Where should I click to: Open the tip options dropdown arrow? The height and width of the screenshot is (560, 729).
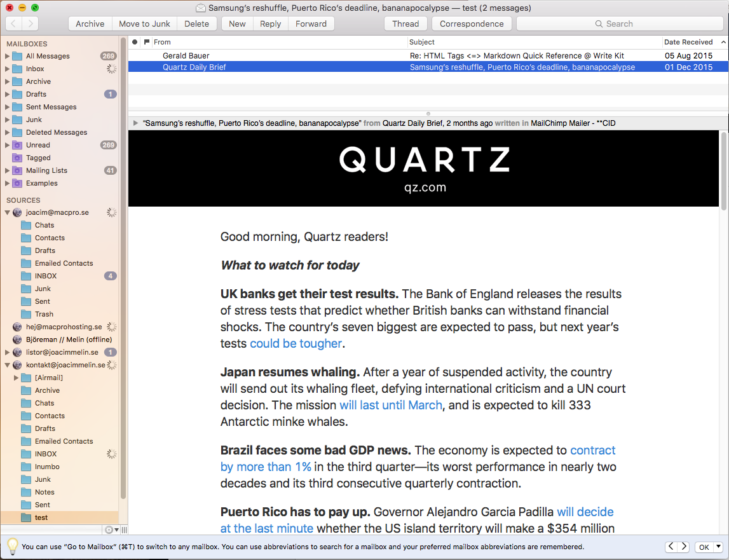718,547
